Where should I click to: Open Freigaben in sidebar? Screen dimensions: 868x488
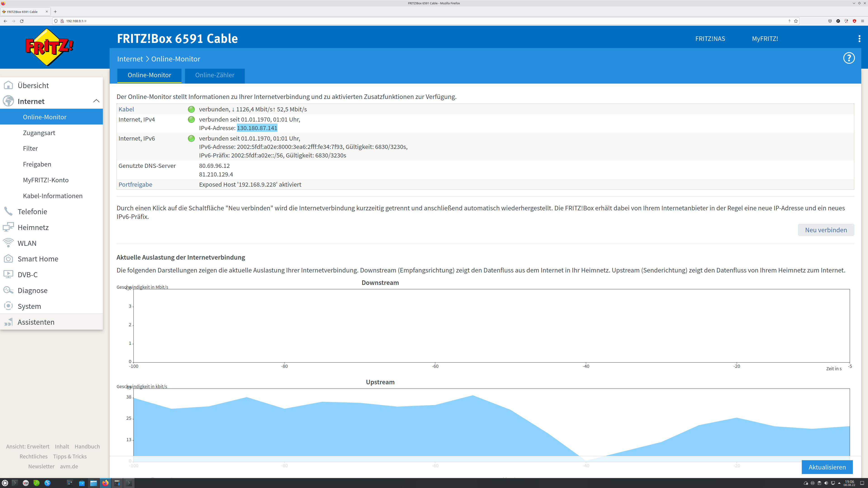click(x=37, y=164)
